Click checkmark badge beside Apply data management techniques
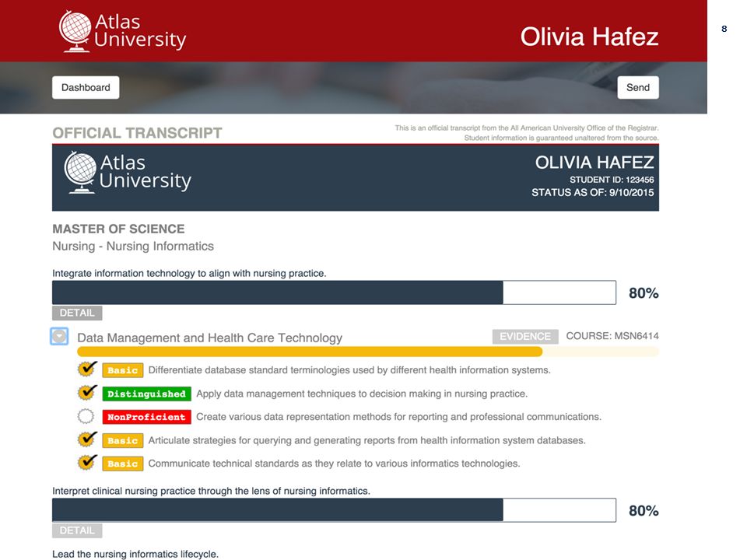Image resolution: width=747 pixels, height=560 pixels. pos(87,392)
